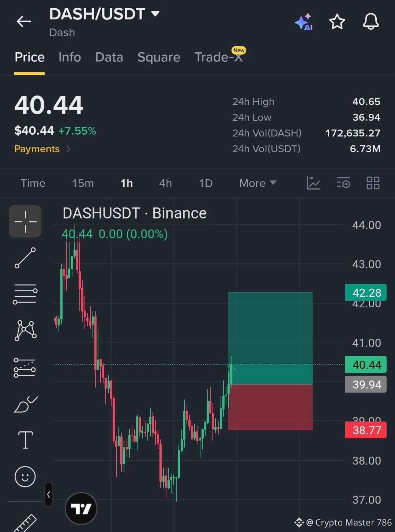Open the emoji sticker tool
The width and height of the screenshot is (395, 532).
pos(25,476)
